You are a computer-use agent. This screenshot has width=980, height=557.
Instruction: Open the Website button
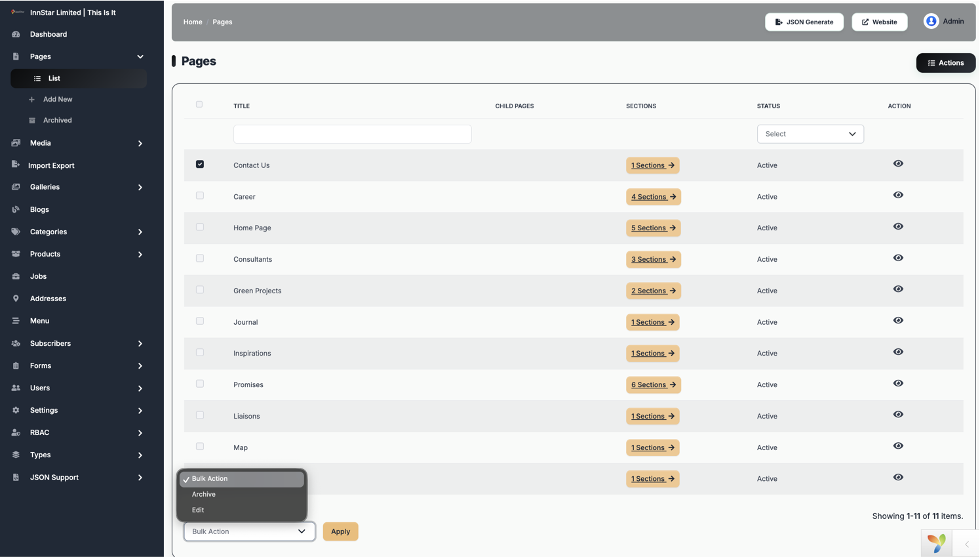tap(880, 22)
